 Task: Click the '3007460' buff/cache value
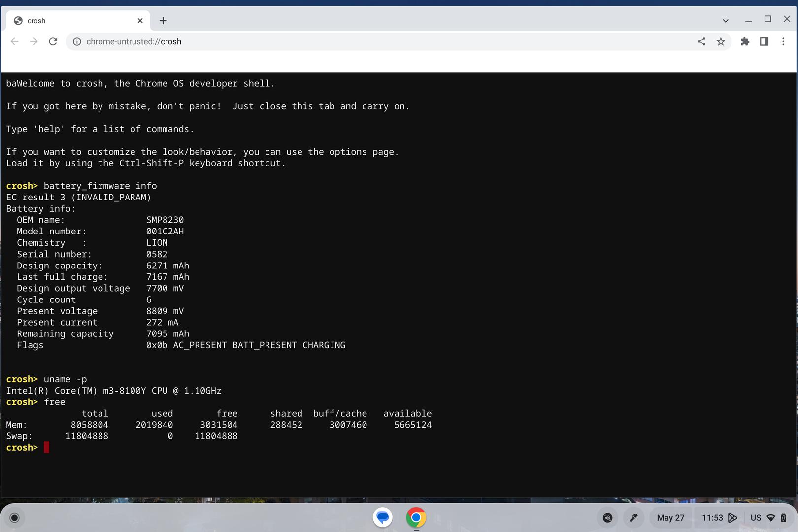click(x=348, y=425)
